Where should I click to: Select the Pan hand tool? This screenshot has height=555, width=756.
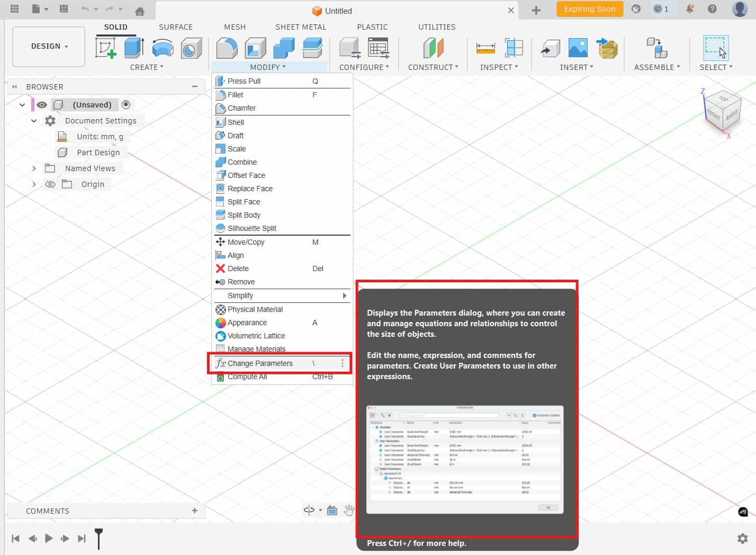pyautogui.click(x=349, y=511)
